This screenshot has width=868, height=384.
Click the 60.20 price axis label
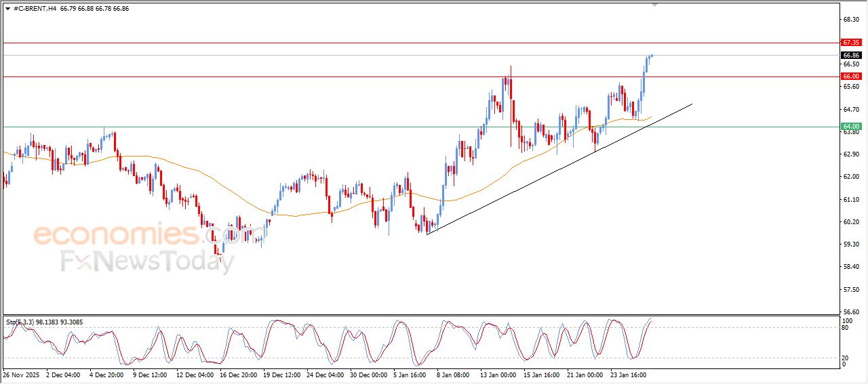point(850,221)
